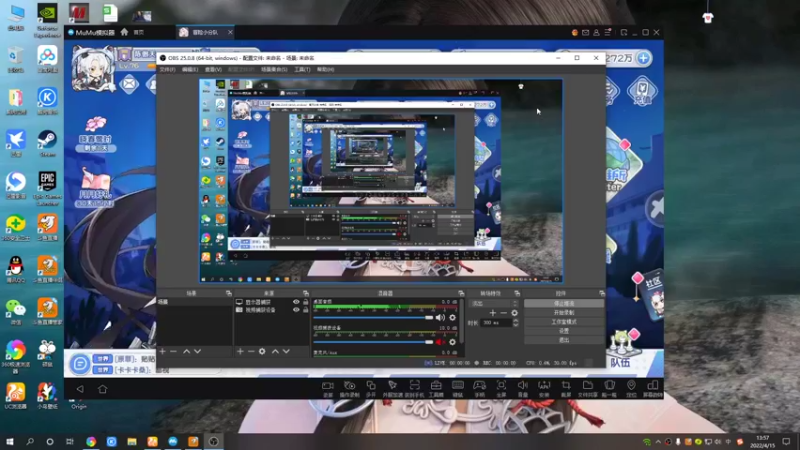
Task: Move scene down in Scenes panel
Action: [x=197, y=352]
